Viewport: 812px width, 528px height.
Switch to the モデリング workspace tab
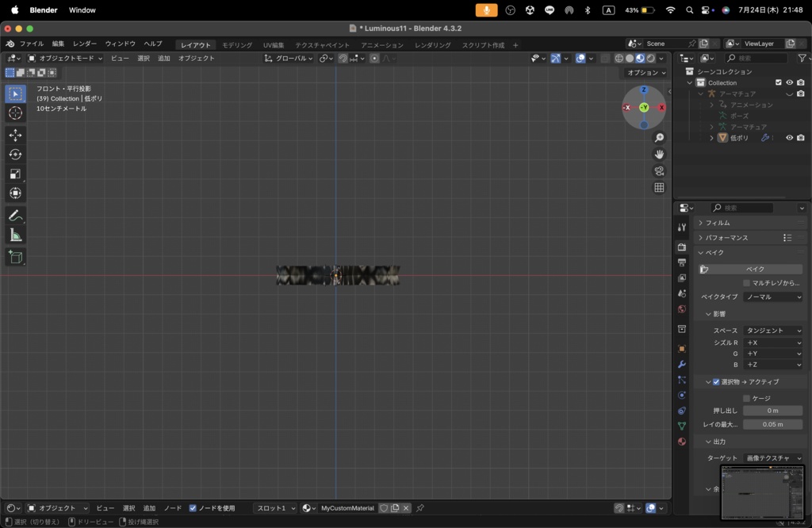coord(237,45)
